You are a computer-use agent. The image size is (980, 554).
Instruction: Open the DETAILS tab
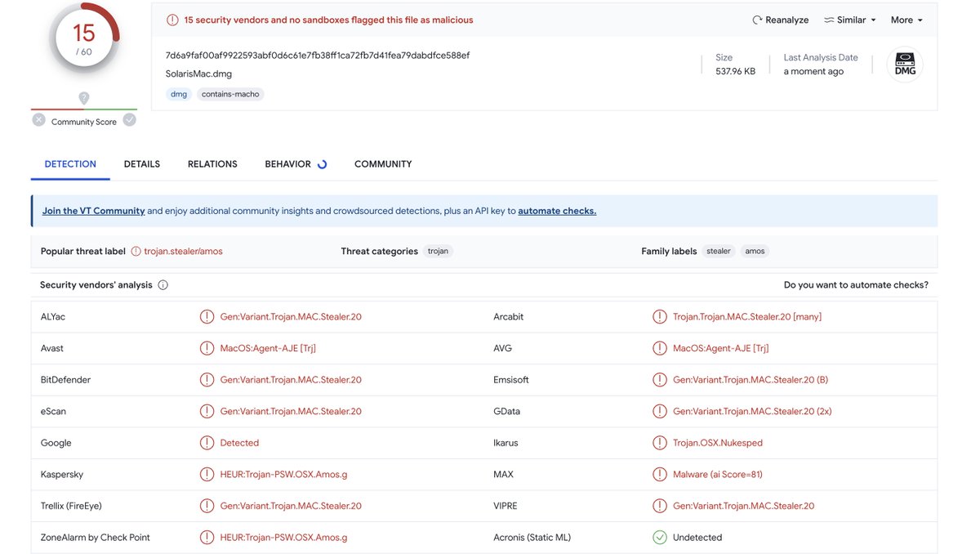click(142, 164)
